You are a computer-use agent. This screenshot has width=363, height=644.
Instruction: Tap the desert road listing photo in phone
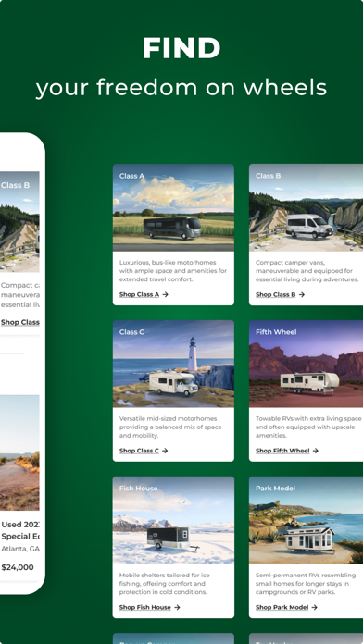coord(19,452)
